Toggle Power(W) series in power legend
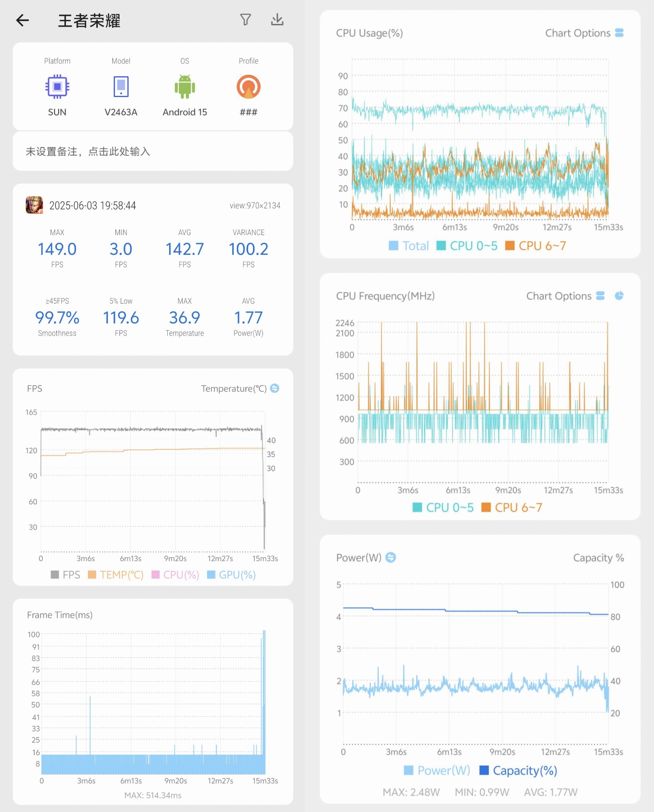This screenshot has width=654, height=812. tap(437, 770)
